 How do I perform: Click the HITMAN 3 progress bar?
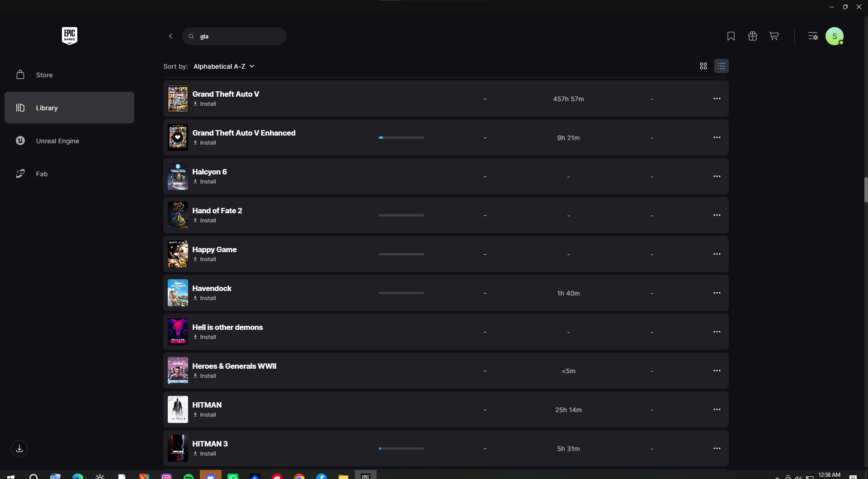401,448
